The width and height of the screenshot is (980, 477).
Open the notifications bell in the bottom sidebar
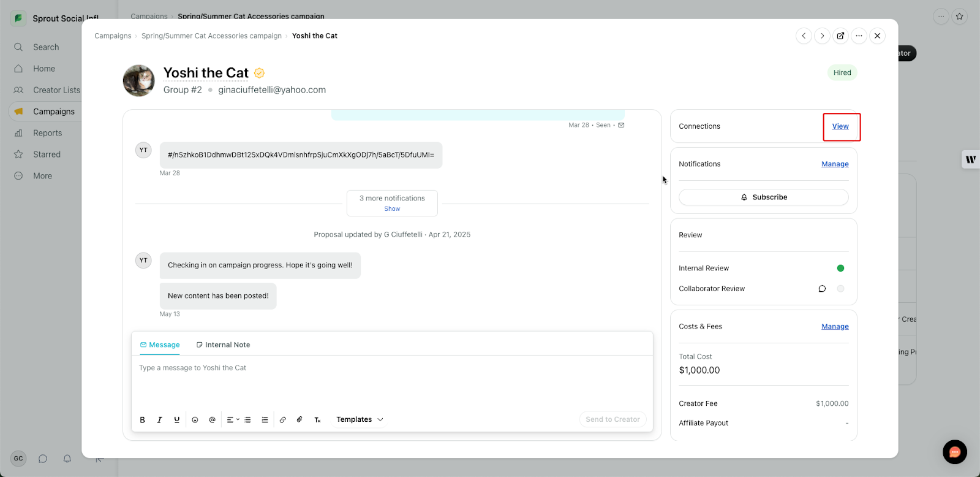(67, 459)
